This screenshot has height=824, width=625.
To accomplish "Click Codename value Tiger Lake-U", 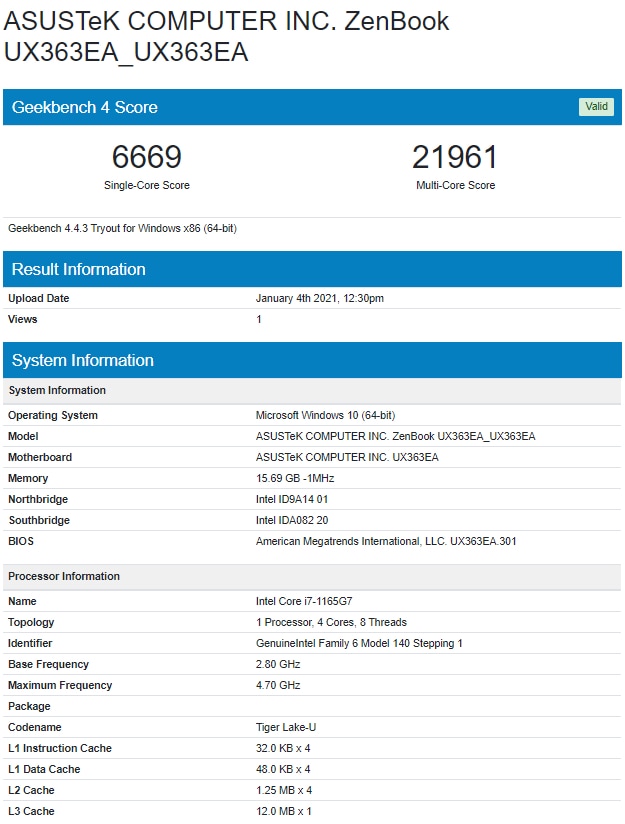I will [286, 727].
